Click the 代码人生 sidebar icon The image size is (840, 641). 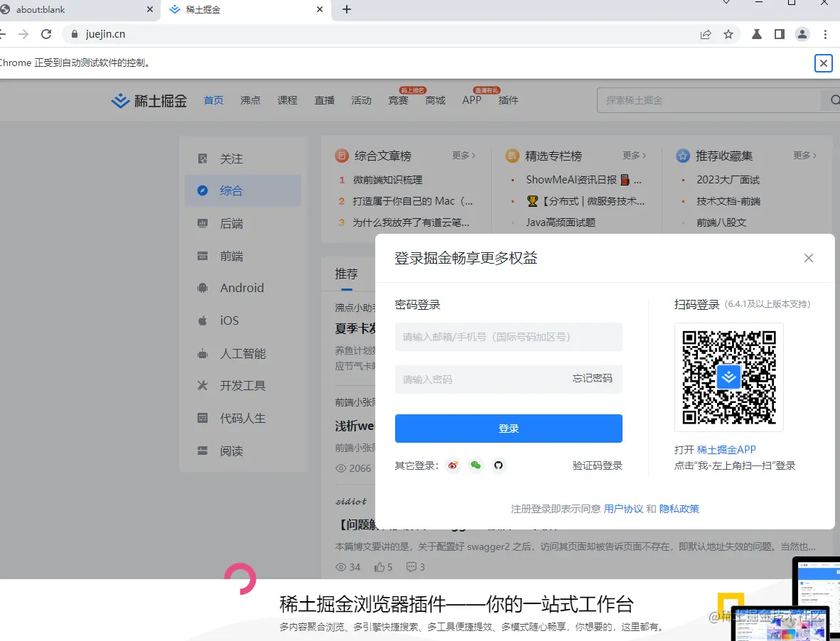tap(203, 419)
